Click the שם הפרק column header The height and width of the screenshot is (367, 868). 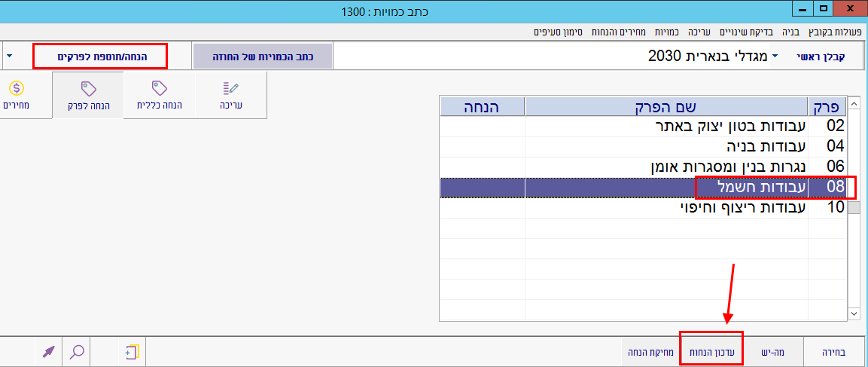click(x=666, y=106)
